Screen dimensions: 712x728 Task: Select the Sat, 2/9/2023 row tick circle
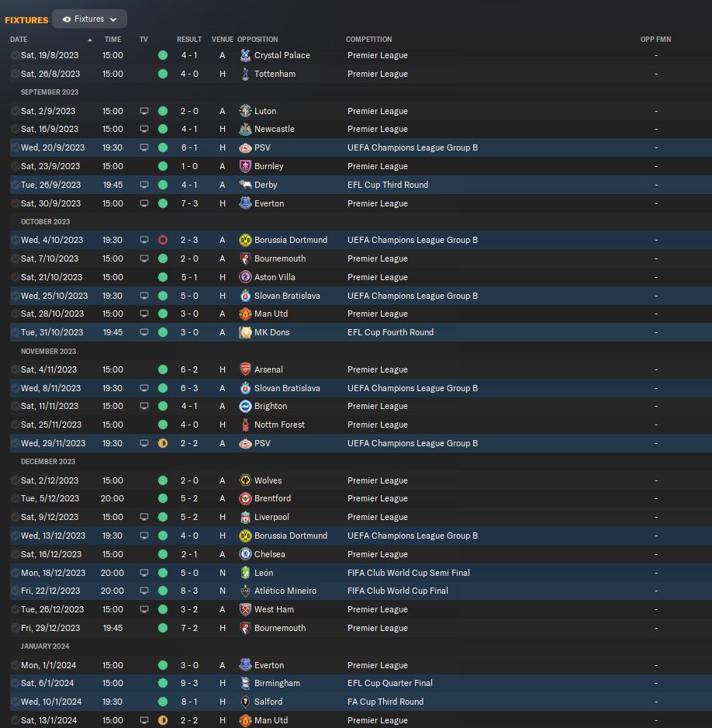[16, 111]
